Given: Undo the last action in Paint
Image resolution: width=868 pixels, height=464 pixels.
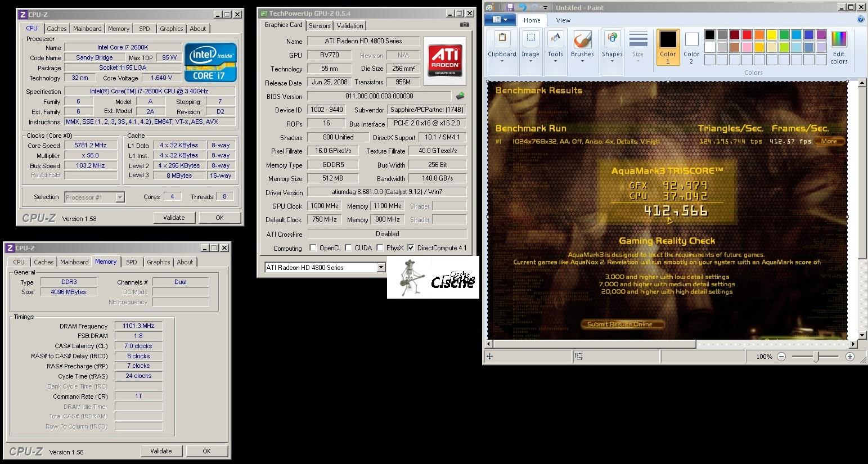Looking at the screenshot, I should point(523,7).
